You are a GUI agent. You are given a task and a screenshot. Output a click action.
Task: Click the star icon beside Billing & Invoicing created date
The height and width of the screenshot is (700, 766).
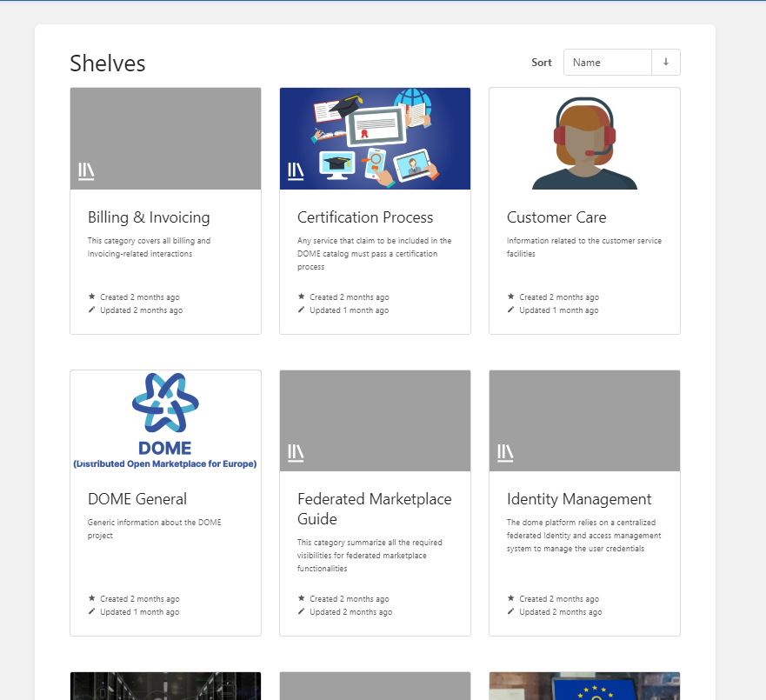(92, 297)
